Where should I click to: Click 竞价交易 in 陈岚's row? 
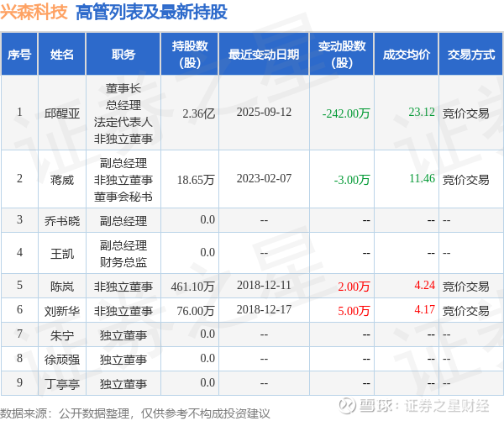coord(465,287)
